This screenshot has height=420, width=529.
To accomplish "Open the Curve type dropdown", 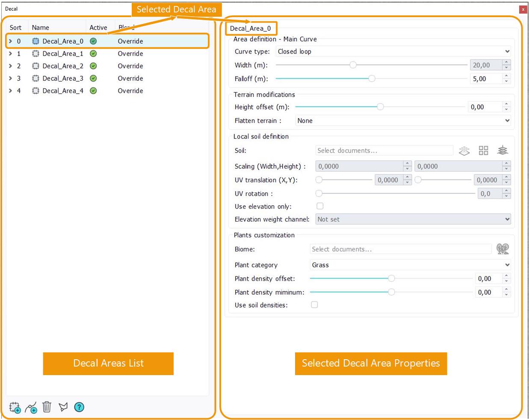I will click(x=393, y=51).
